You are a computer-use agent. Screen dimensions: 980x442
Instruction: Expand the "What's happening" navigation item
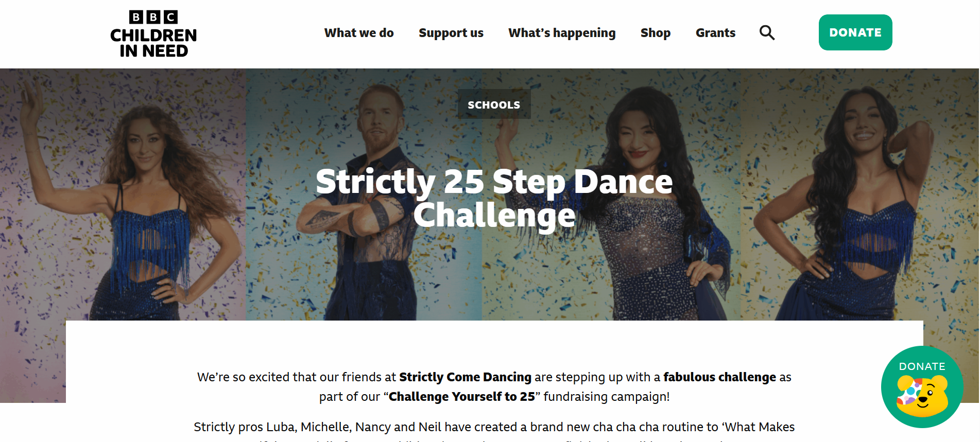tap(562, 33)
